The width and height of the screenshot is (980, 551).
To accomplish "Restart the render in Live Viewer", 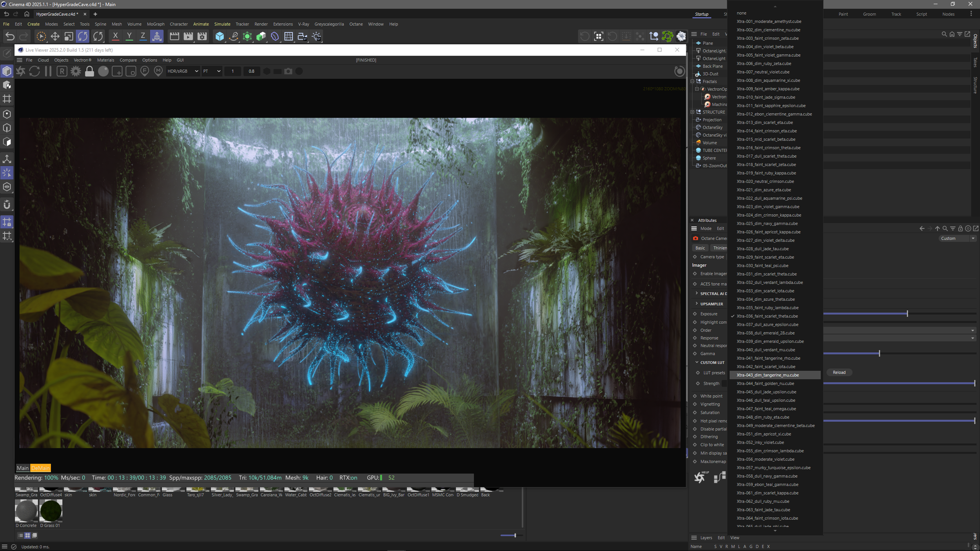I will click(x=34, y=71).
